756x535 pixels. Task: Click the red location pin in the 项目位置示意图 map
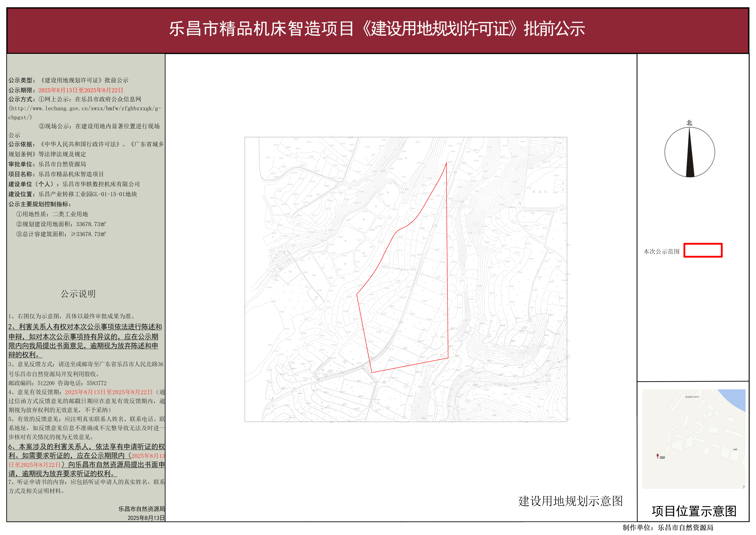click(x=657, y=456)
